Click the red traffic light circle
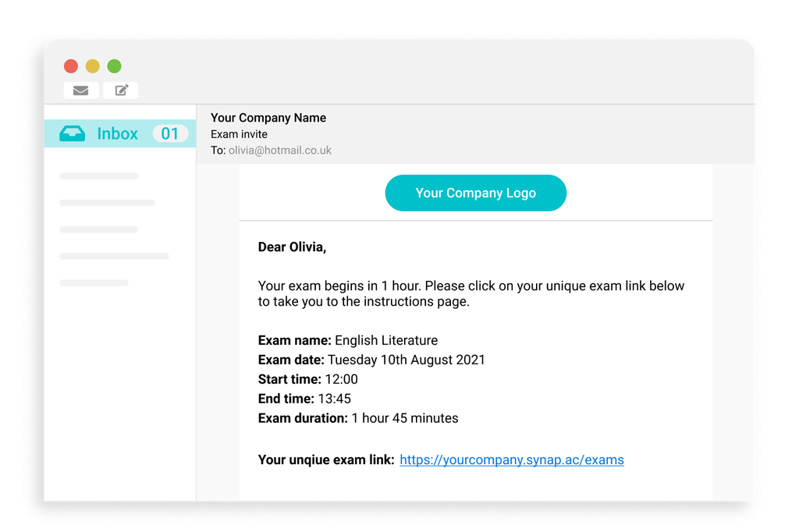Screen dimensions: 799x532 pos(70,66)
